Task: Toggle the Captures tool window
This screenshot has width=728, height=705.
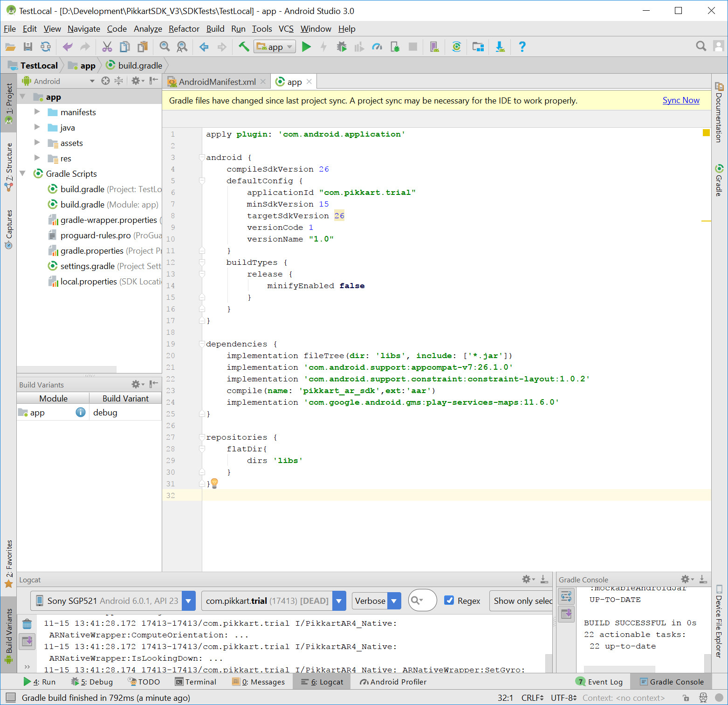Action: (x=8, y=229)
